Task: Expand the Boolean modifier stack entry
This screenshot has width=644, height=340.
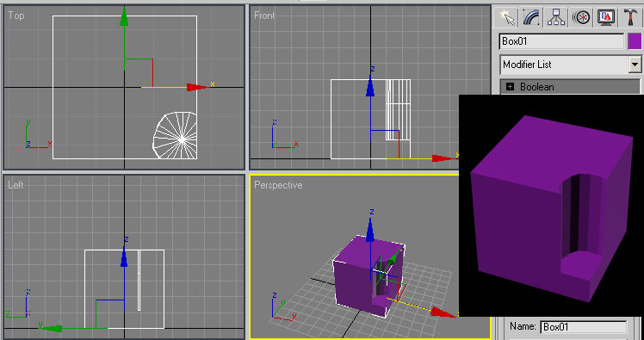Action: [x=511, y=87]
